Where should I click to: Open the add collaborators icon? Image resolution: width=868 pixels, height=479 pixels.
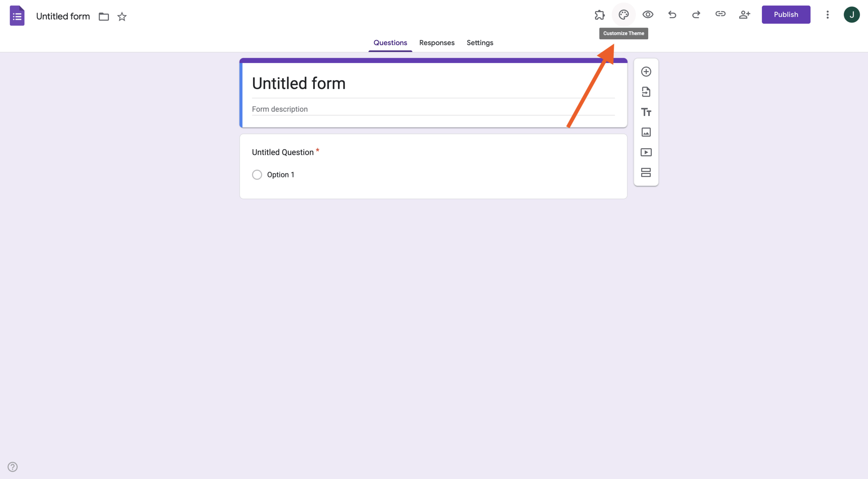click(745, 15)
